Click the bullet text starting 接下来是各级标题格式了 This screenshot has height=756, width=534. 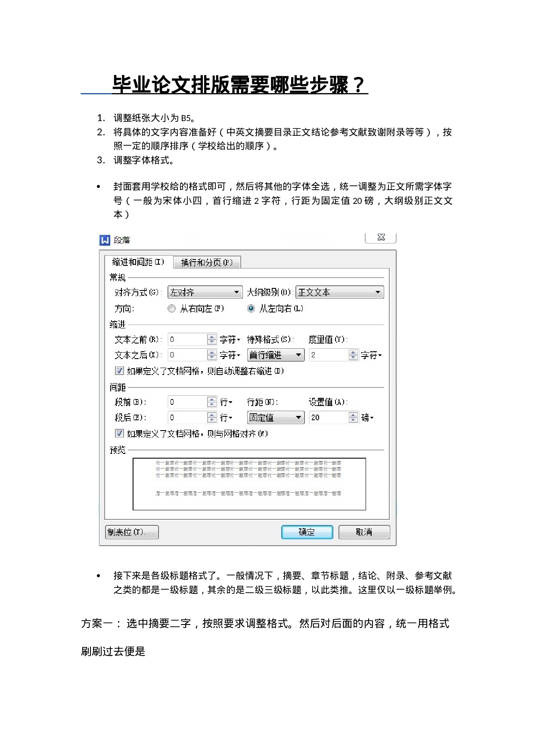tap(285, 583)
